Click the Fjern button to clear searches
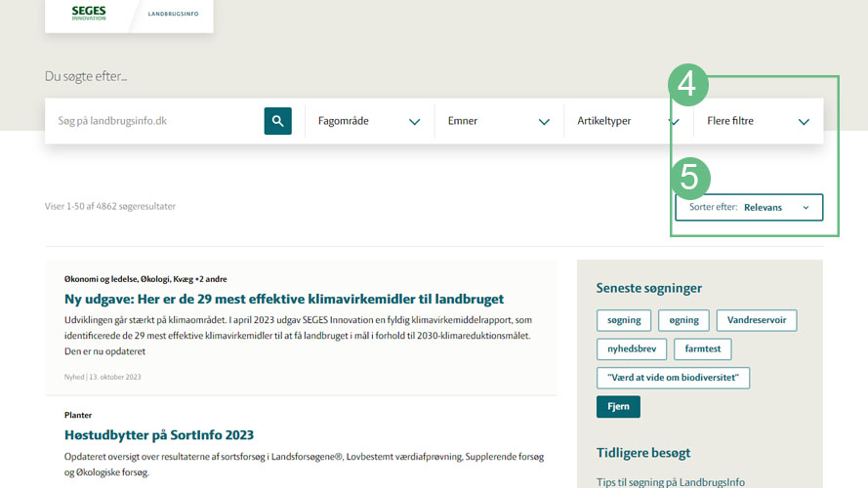Screen dimensions: 868x488 [618, 407]
